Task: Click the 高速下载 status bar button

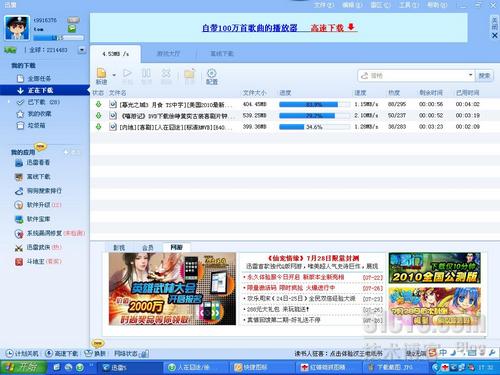Action: point(62,353)
